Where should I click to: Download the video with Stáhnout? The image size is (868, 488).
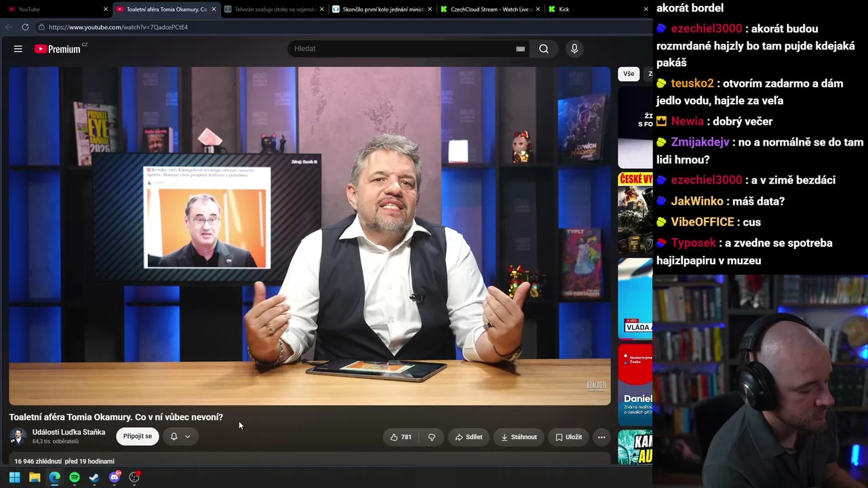coord(519,437)
